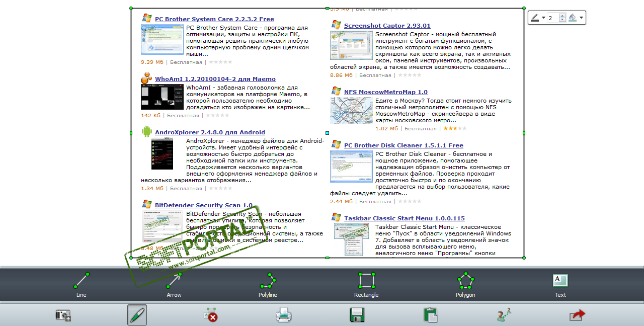644x326 pixels.
Task: Click the '1.02 Мб' size text
Action: coord(386,129)
